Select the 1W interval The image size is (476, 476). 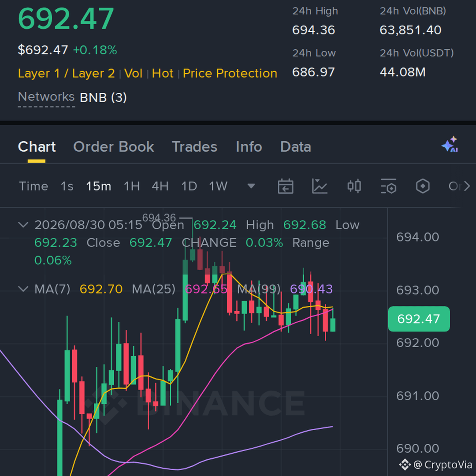coord(218,186)
